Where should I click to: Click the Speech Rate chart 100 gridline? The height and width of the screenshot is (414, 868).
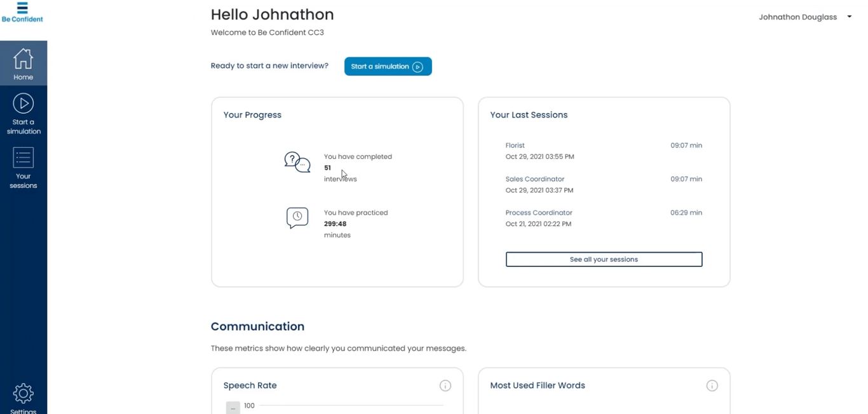[351, 405]
